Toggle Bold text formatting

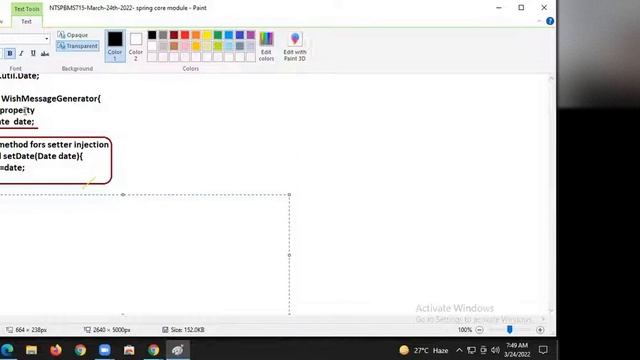click(x=10, y=53)
